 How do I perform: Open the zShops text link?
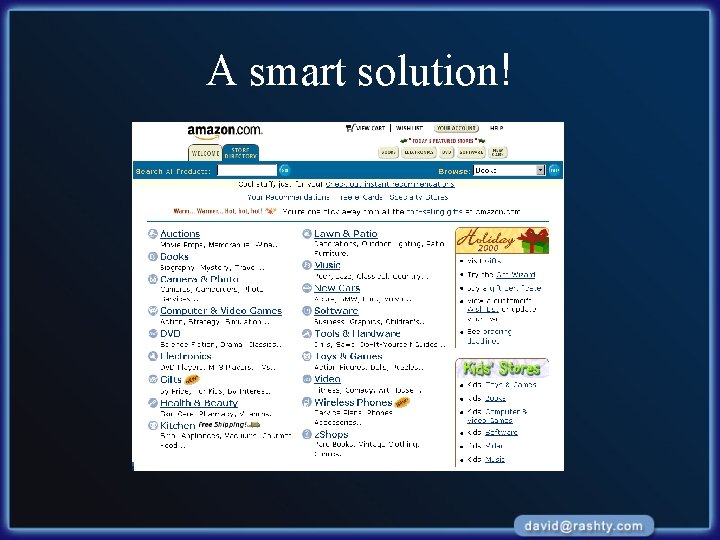331,434
